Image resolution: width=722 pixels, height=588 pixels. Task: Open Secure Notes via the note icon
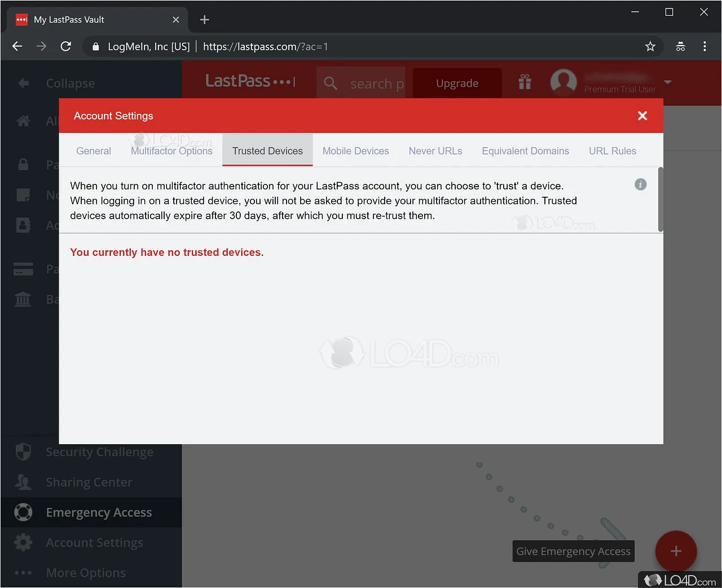23,194
